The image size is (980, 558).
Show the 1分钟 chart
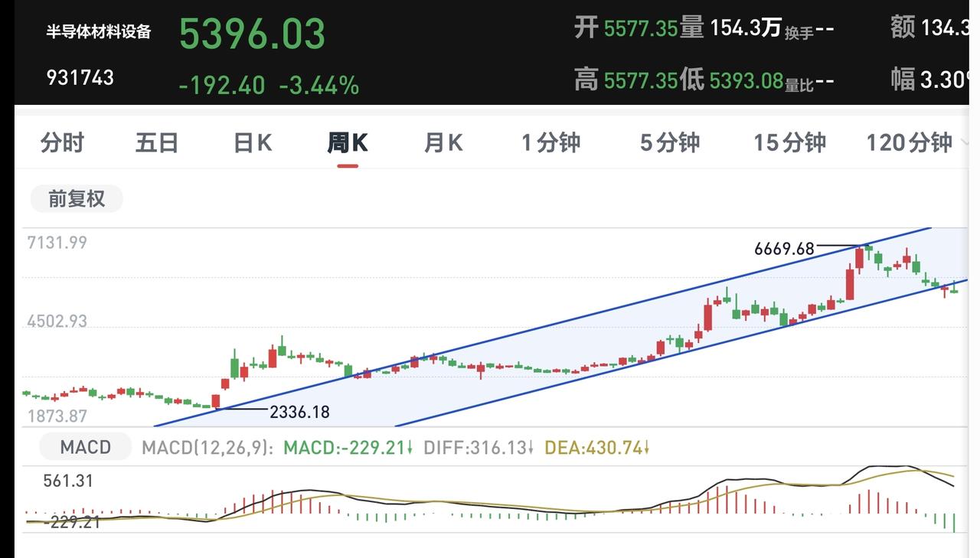tap(551, 143)
